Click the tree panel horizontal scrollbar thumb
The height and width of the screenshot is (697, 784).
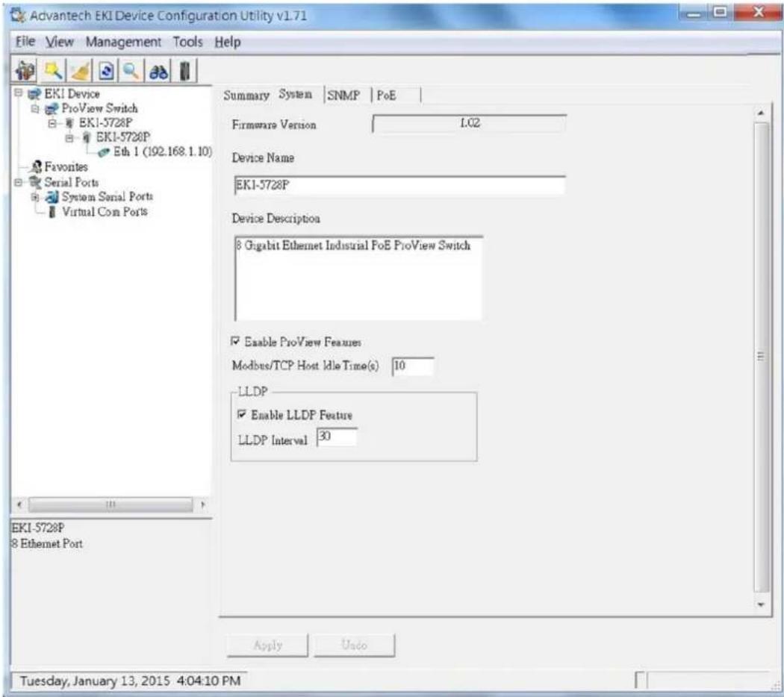(x=111, y=504)
